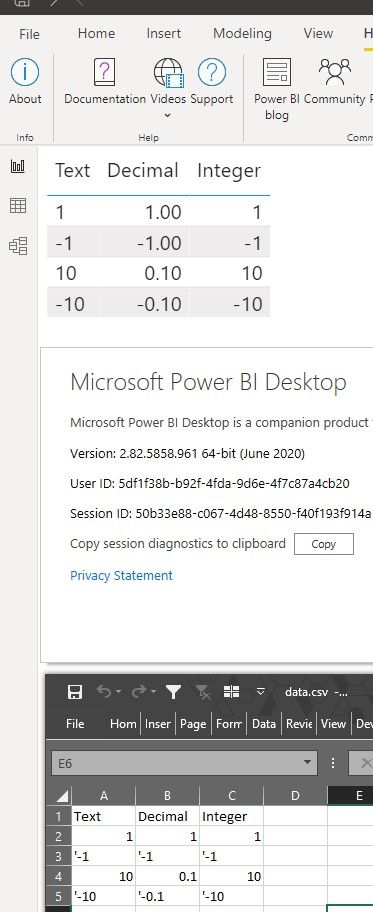Image resolution: width=373 pixels, height=912 pixels.
Task: Expand the Videos dropdown arrow
Action: tap(167, 115)
